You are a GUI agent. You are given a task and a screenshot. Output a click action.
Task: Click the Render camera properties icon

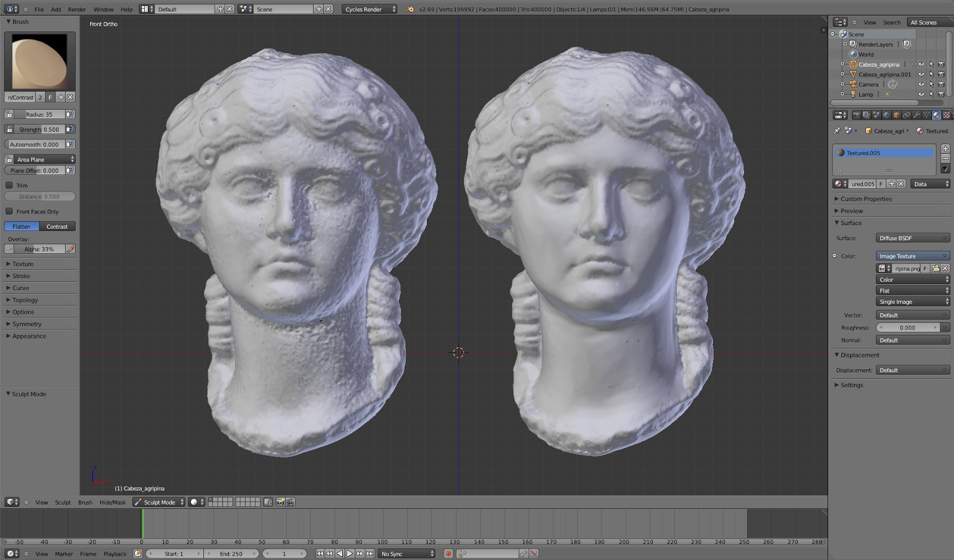(x=856, y=115)
